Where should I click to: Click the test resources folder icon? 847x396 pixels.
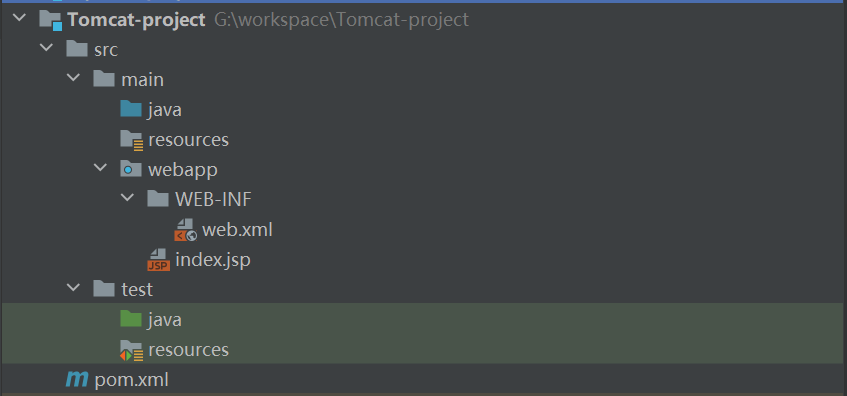click(131, 350)
